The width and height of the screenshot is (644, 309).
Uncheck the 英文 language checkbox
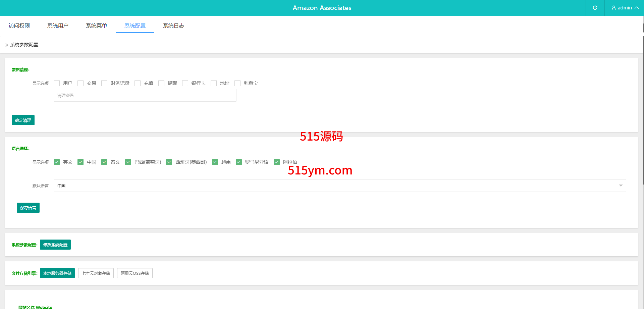coord(57,162)
